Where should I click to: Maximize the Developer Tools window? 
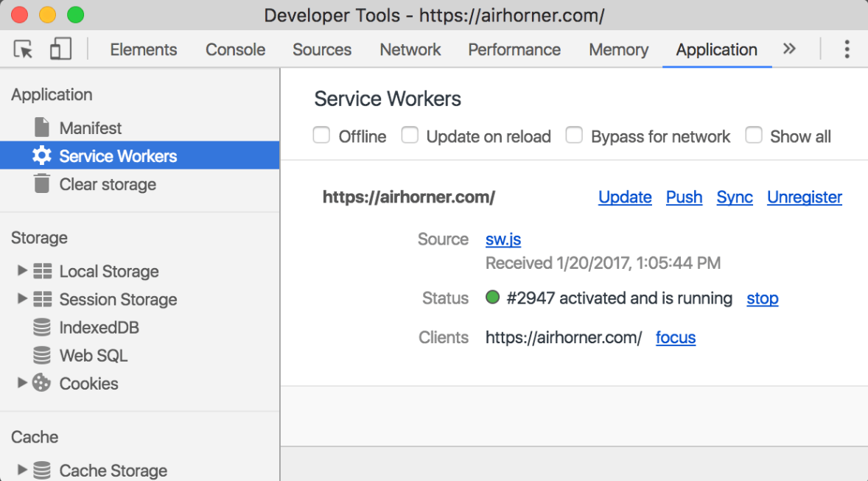coord(76,15)
